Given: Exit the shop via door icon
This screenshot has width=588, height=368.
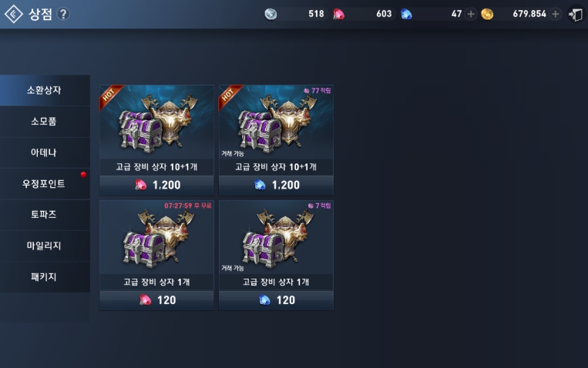Looking at the screenshot, I should [576, 15].
